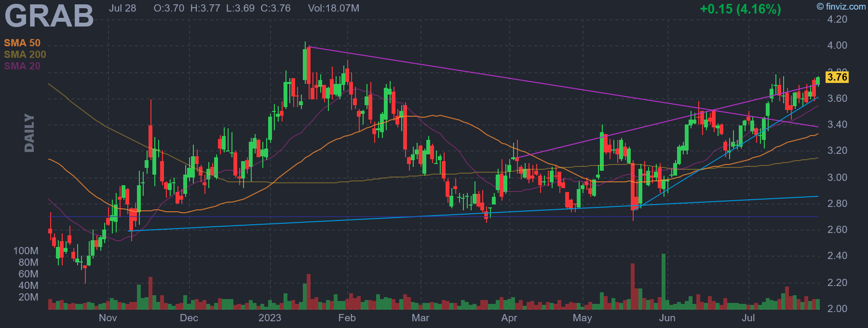Click the 3.00 price axis label
868x328 pixels.
tap(837, 178)
